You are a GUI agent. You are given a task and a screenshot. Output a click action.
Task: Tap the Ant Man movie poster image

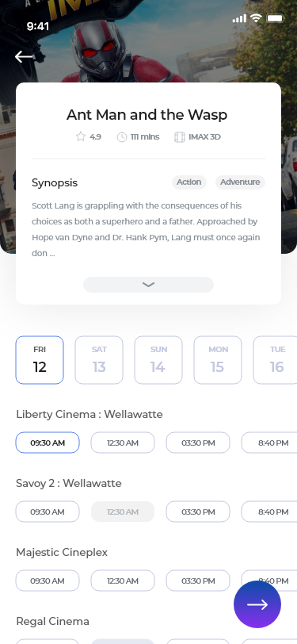click(x=149, y=41)
